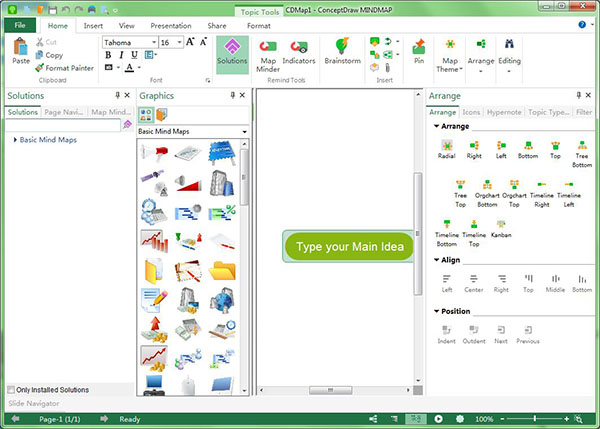Switch to the Presentation ribbon tab

click(171, 26)
